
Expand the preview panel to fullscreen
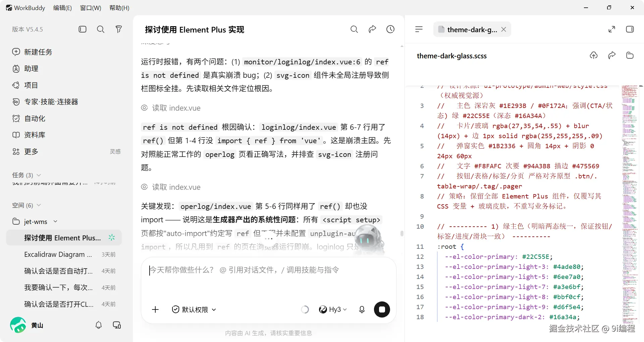pyautogui.click(x=612, y=30)
